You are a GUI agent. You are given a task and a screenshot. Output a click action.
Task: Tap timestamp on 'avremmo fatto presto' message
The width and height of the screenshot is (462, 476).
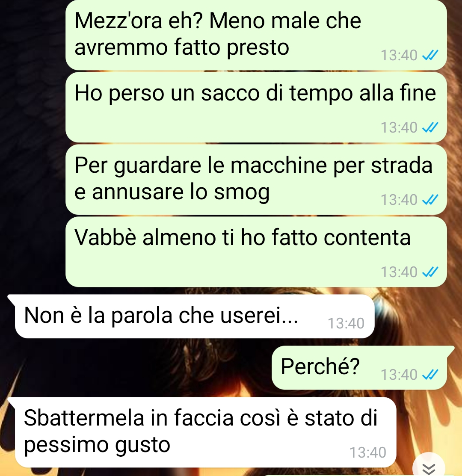point(399,55)
